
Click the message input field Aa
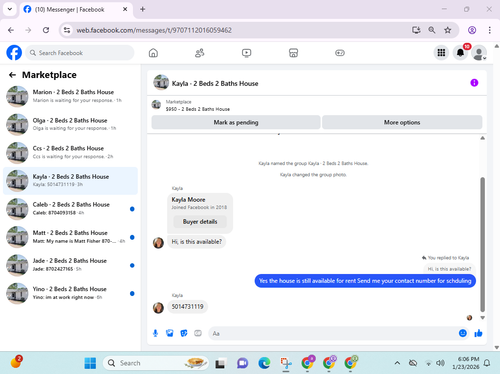coord(333,333)
